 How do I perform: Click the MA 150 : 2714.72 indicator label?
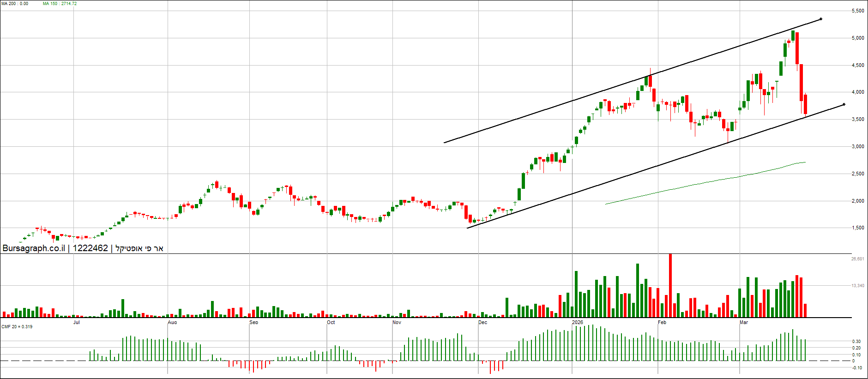tap(60, 4)
